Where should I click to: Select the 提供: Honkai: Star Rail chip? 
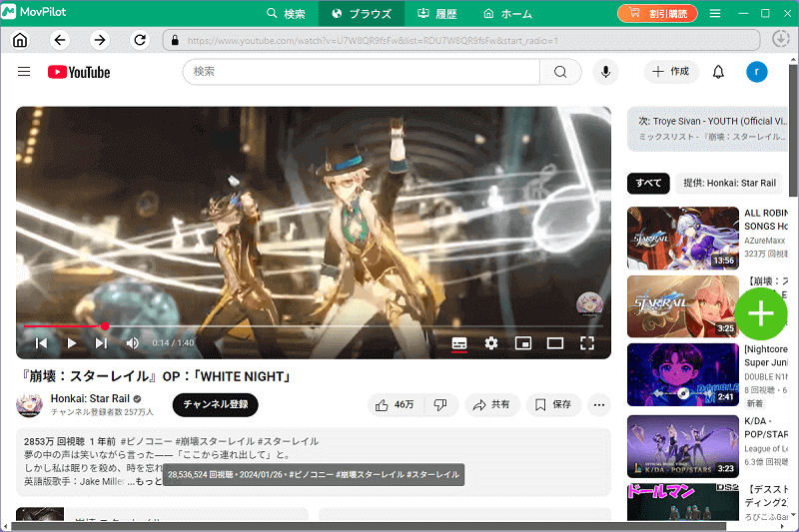[729, 184]
